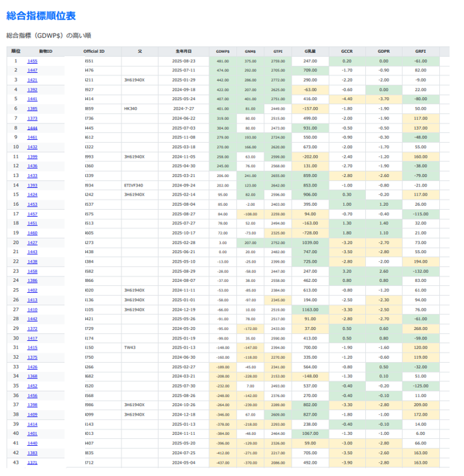Follow the 1433 animal link
This screenshot has width=464, height=476.
pos(32,176)
